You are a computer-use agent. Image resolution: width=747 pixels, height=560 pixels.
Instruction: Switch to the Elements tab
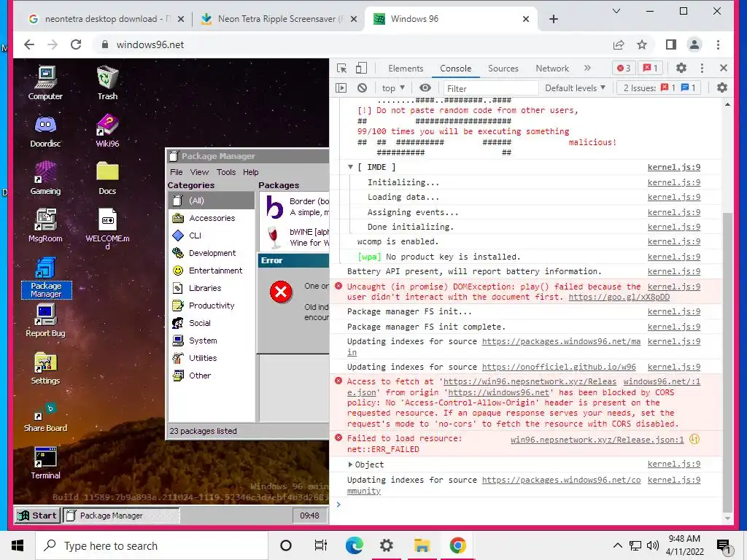coord(406,68)
